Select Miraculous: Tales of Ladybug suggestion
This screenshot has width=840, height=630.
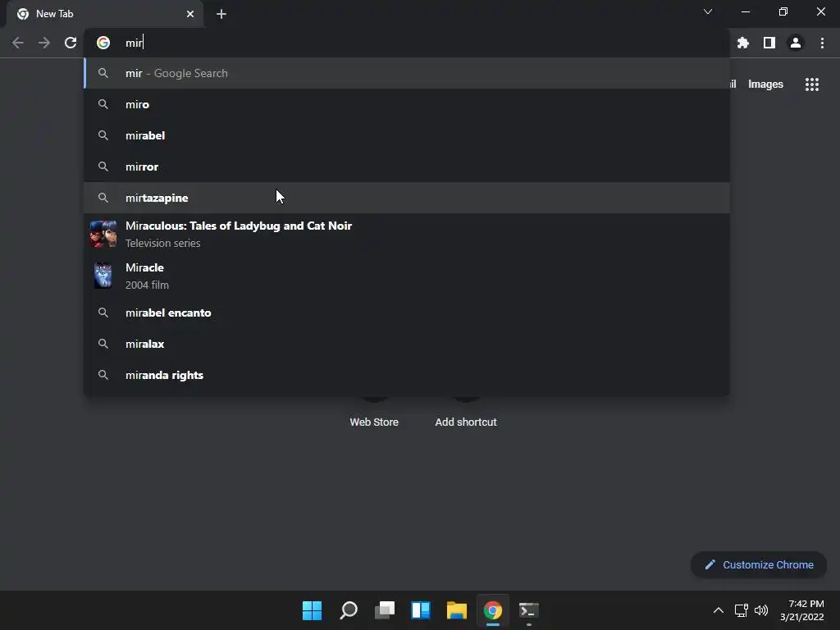coord(407,234)
